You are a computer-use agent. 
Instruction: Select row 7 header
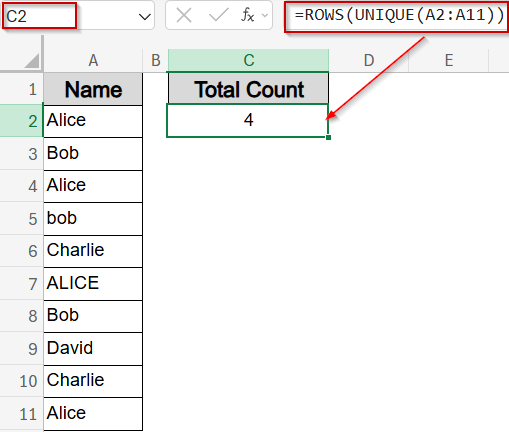pos(21,283)
